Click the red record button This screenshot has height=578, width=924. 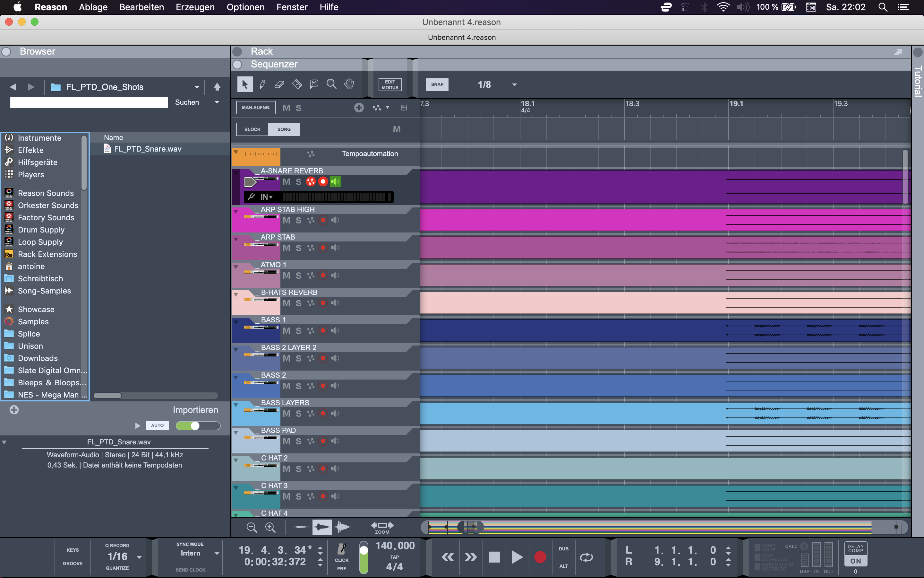(x=540, y=557)
